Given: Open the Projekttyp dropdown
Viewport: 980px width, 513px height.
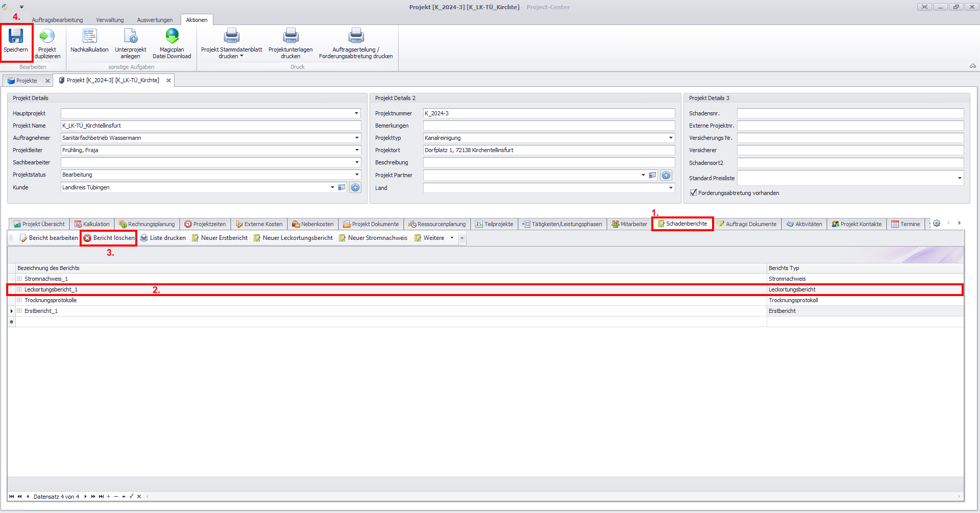Looking at the screenshot, I should [671, 138].
